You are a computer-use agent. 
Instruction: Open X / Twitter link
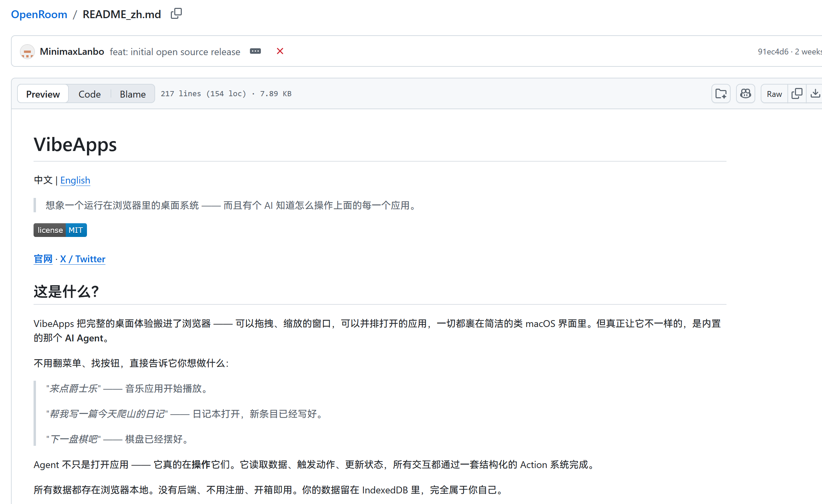tap(83, 259)
